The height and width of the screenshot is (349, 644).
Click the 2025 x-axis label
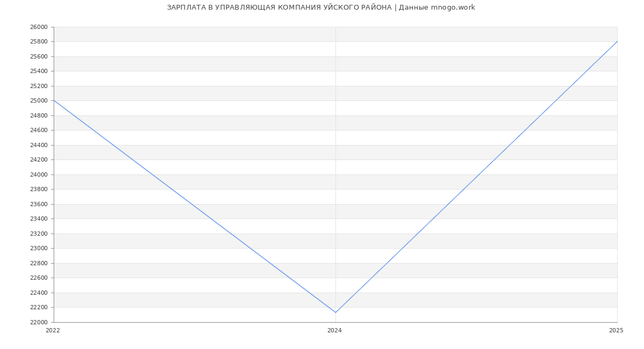click(616, 331)
